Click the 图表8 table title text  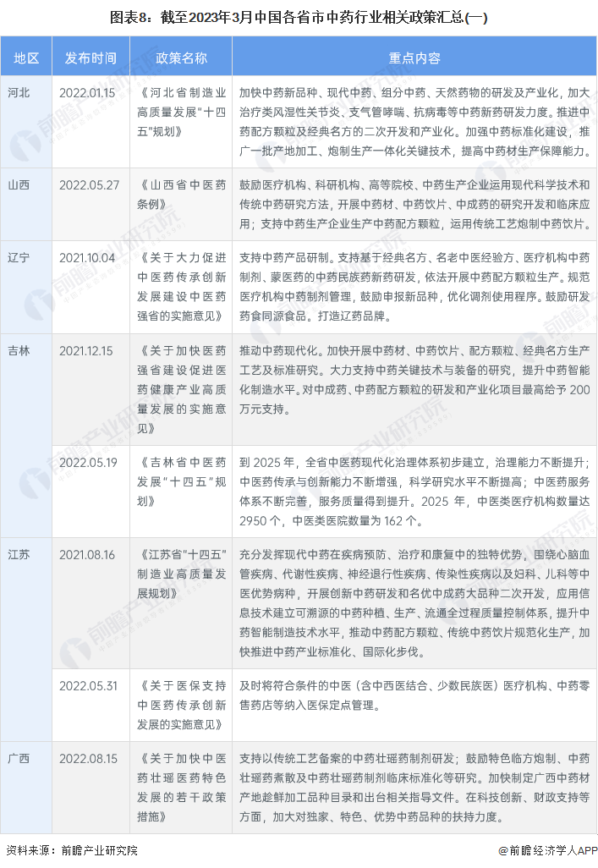tap(299, 15)
